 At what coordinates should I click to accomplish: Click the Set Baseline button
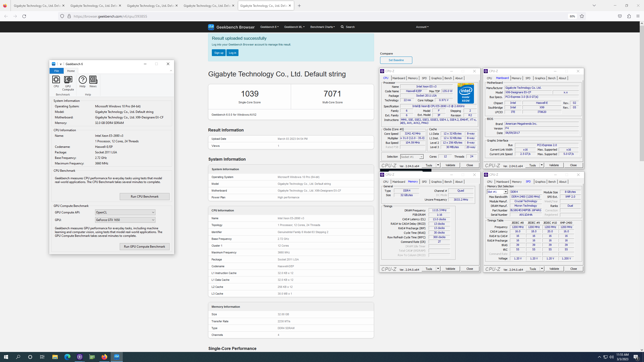point(396,60)
